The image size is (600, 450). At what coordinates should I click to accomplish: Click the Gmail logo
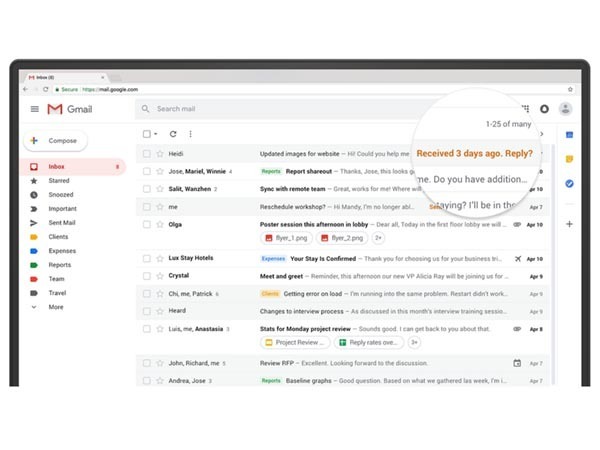[x=70, y=109]
